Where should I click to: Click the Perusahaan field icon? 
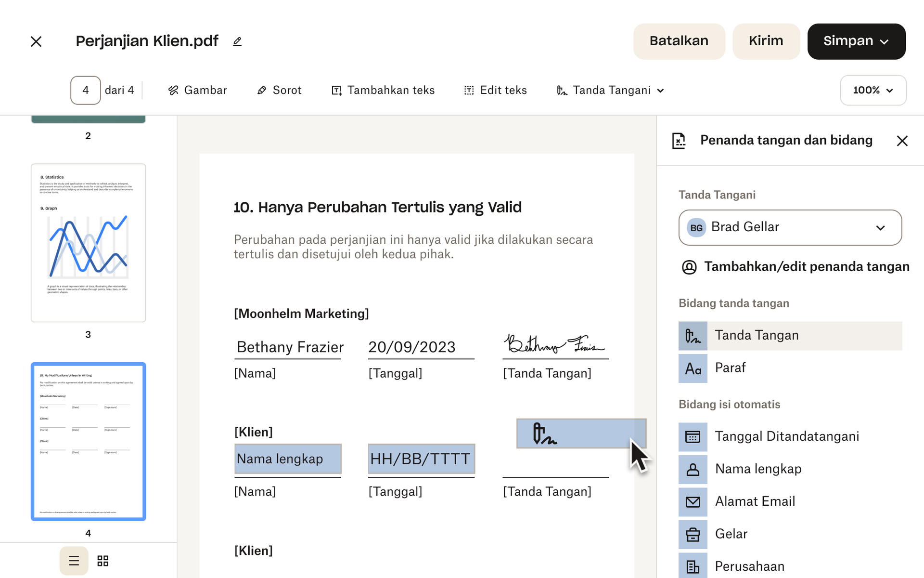[693, 565]
